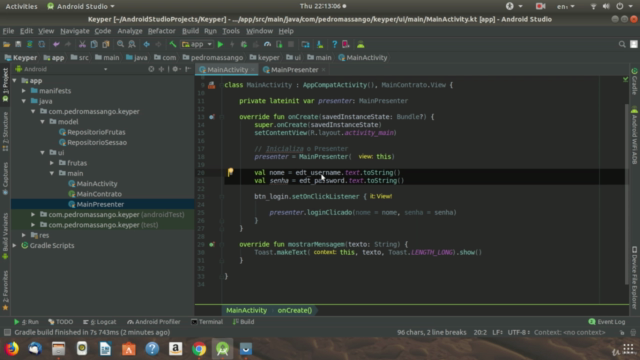Open the Android Profiler tool window
The width and height of the screenshot is (640, 360).
[x=153, y=322]
